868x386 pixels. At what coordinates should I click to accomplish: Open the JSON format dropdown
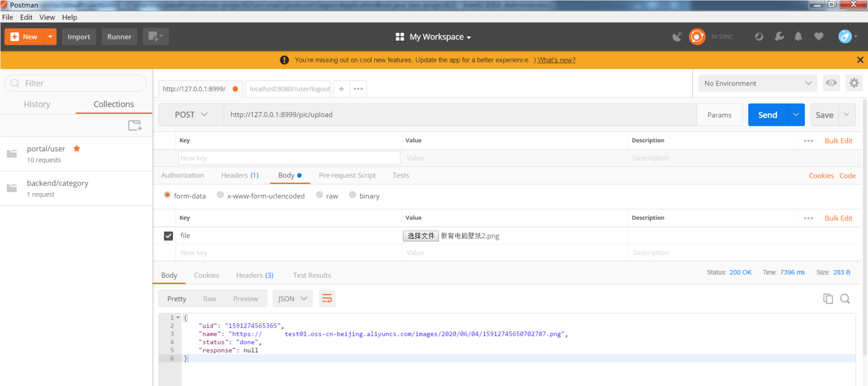[292, 299]
